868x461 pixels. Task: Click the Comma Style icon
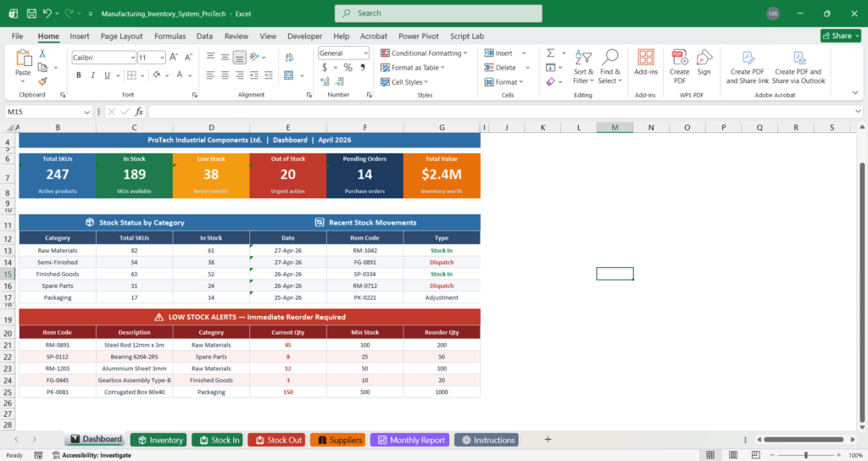point(363,68)
